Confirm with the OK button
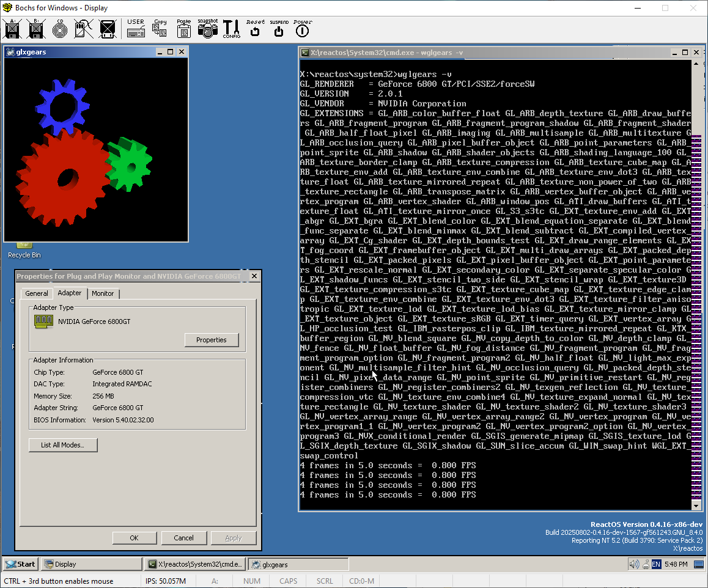 [x=134, y=538]
